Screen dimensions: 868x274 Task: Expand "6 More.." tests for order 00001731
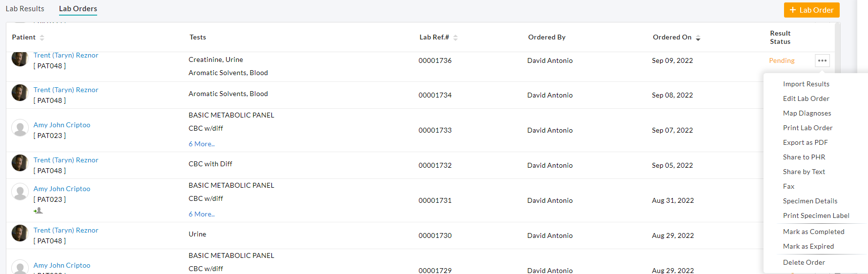point(202,214)
